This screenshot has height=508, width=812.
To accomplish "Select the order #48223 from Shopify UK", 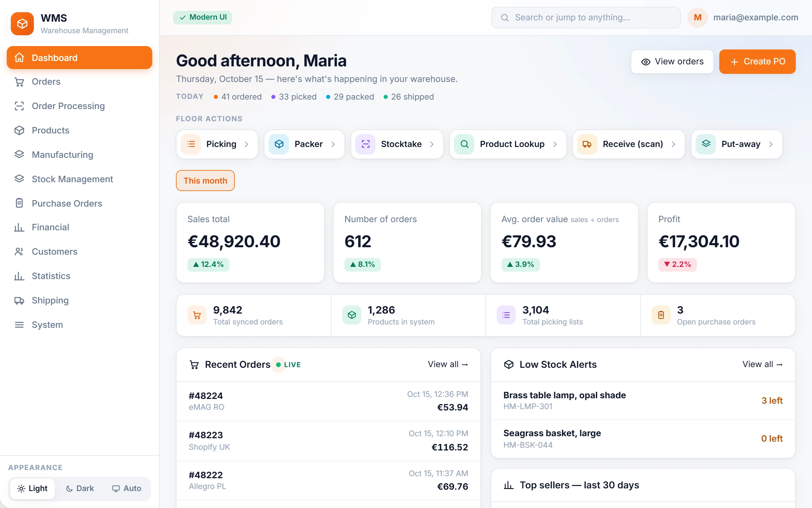I will point(328,441).
